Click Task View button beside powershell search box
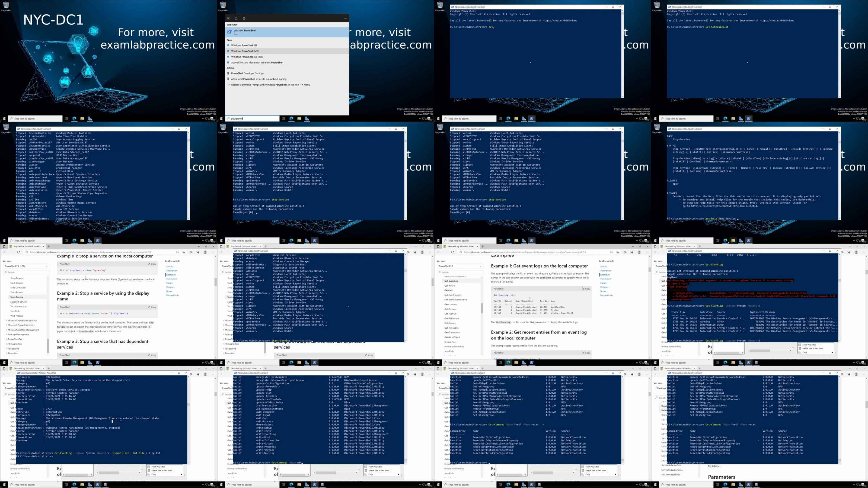 tap(283, 118)
